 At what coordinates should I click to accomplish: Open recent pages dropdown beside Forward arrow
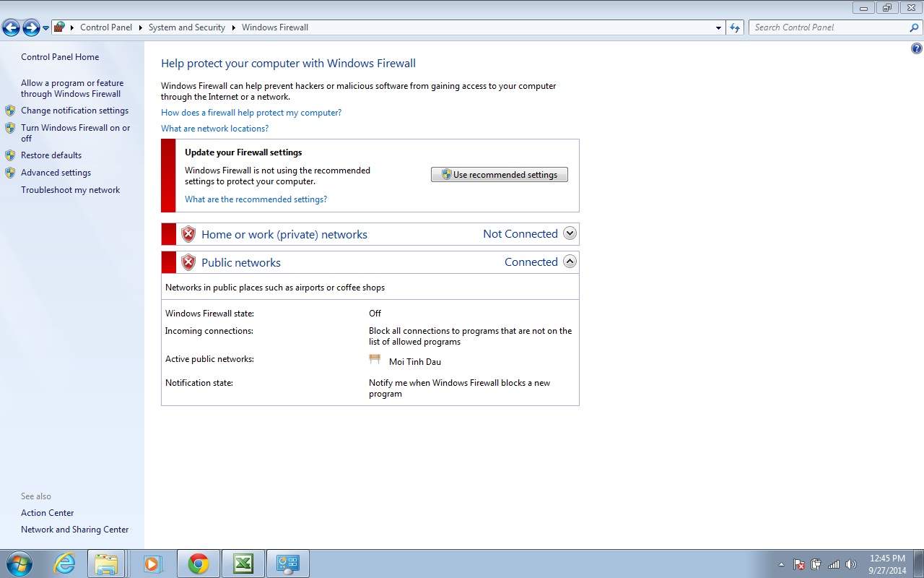tap(46, 28)
